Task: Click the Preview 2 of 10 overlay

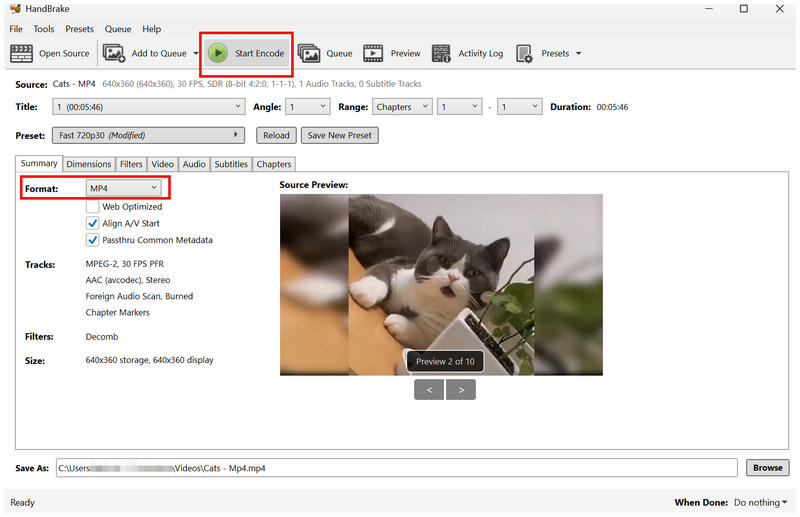Action: (x=445, y=361)
